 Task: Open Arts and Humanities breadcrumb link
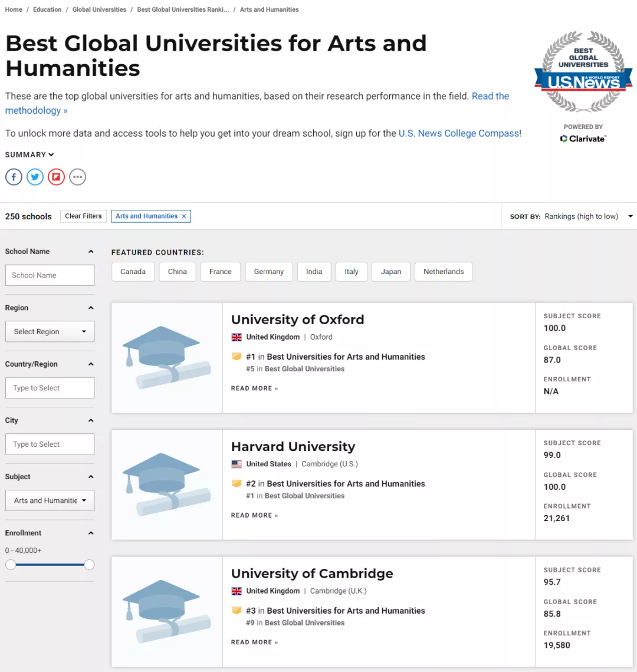(x=269, y=9)
